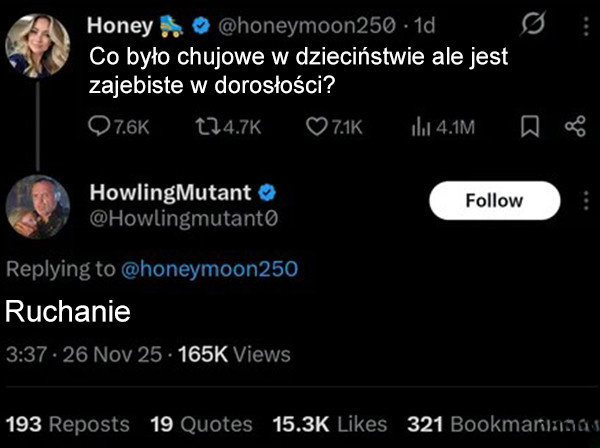Bookmark Honey's tweet with the bookmark icon
The image size is (600, 448).
point(531,127)
